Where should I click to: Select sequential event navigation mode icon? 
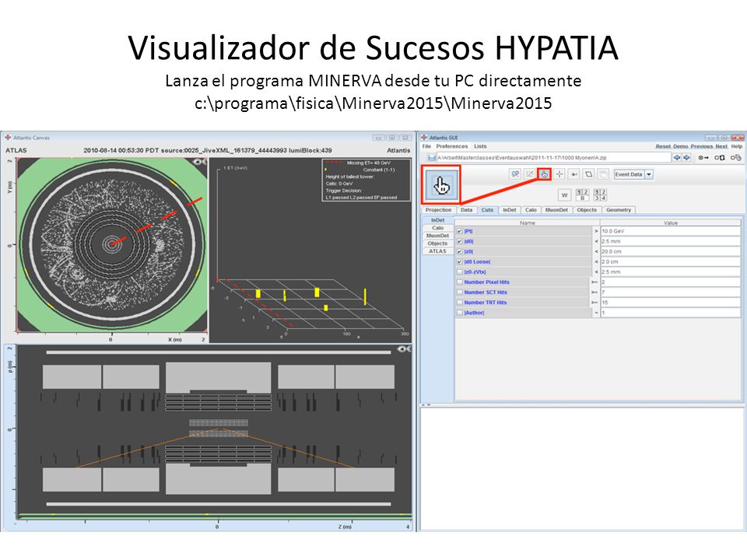703,158
